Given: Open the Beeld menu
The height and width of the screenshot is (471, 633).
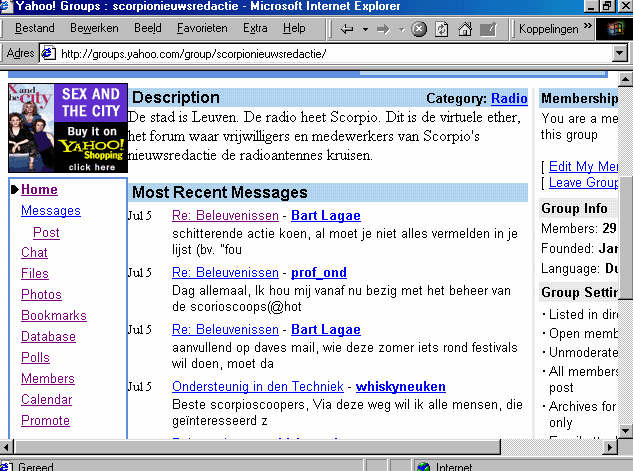Looking at the screenshot, I should (148, 28).
